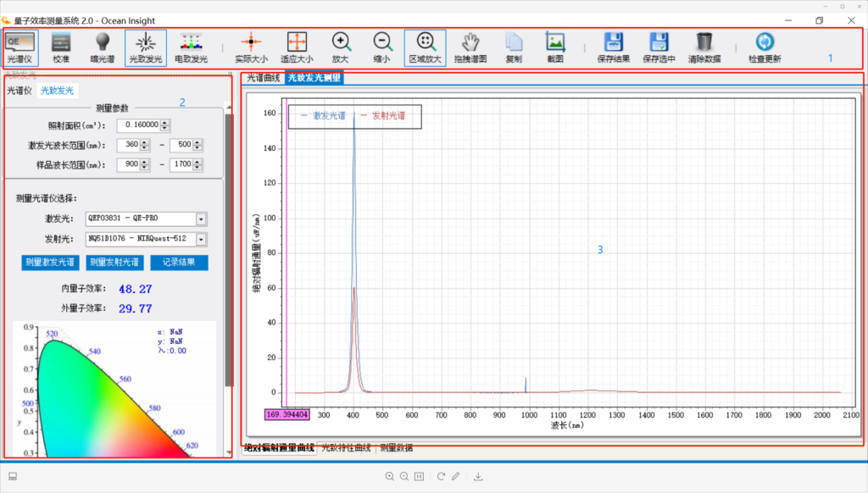The image size is (868, 493).
Task: Click the 测量发射光谱 button
Action: [114, 263]
